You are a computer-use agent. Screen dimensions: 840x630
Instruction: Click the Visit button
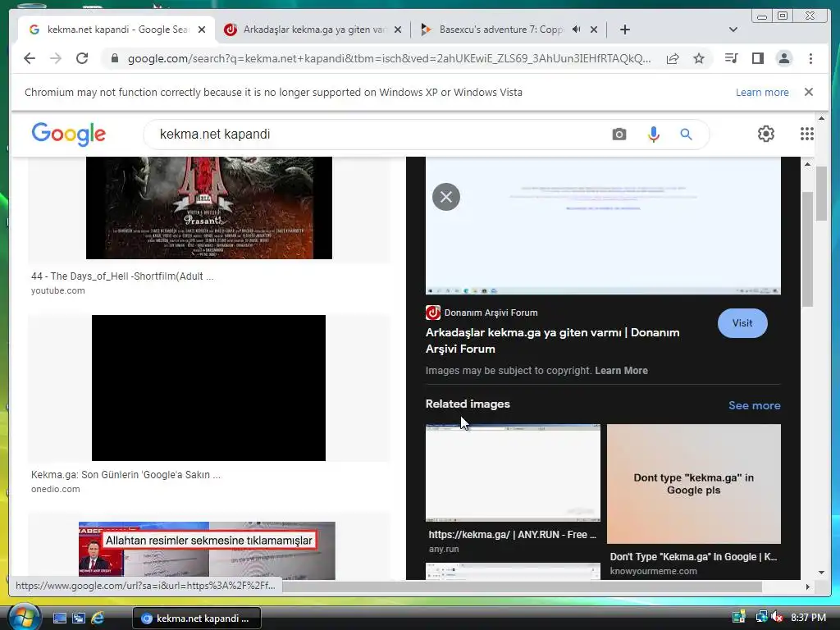(x=742, y=323)
